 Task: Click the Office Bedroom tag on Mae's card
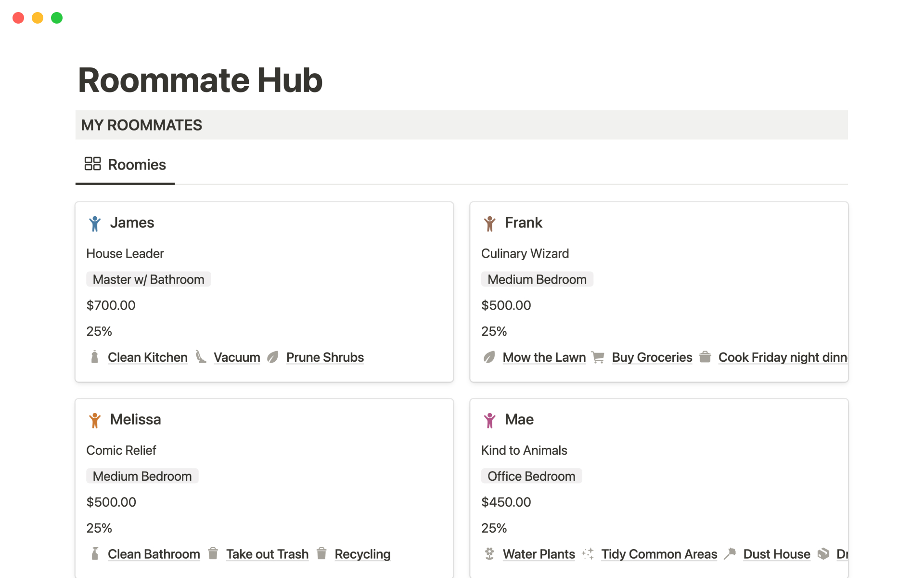531,476
